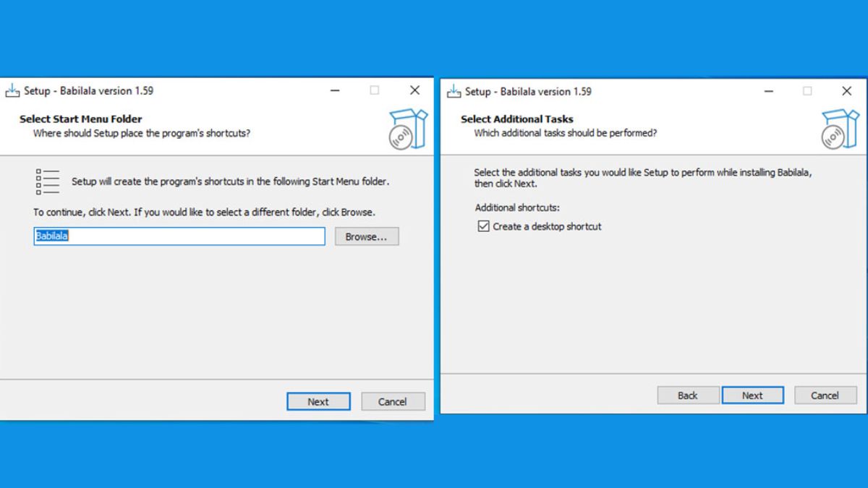868x488 pixels.
Task: Cancel the Additional Tasks setup dialog
Action: [x=825, y=395]
